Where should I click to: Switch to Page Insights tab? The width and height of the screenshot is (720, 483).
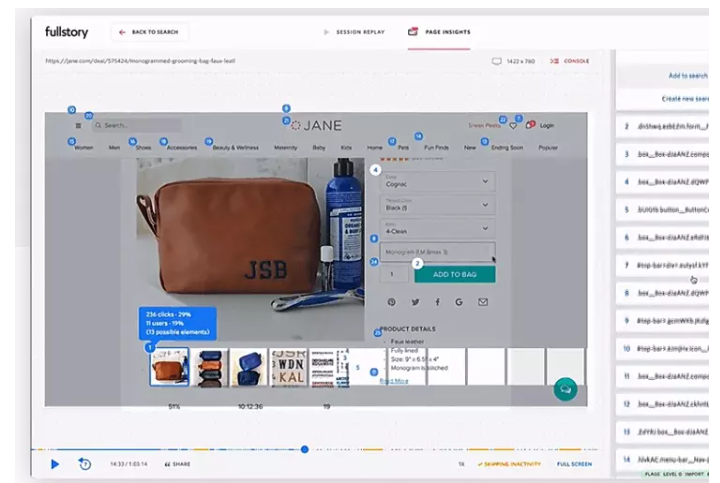click(x=440, y=32)
